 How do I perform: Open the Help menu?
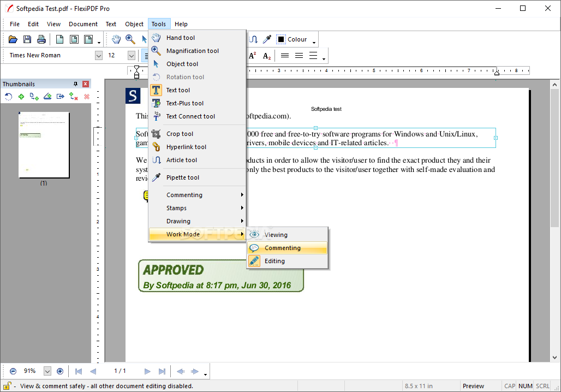point(181,24)
